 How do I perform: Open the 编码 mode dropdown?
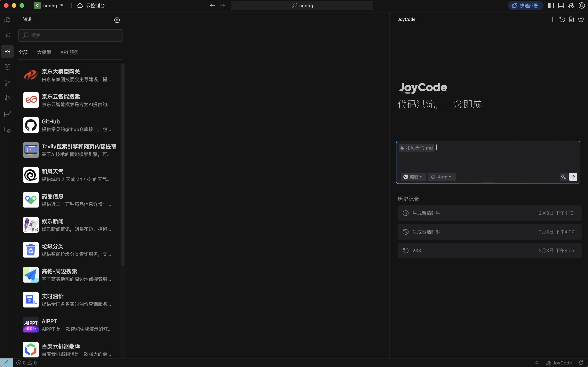pyautogui.click(x=413, y=177)
